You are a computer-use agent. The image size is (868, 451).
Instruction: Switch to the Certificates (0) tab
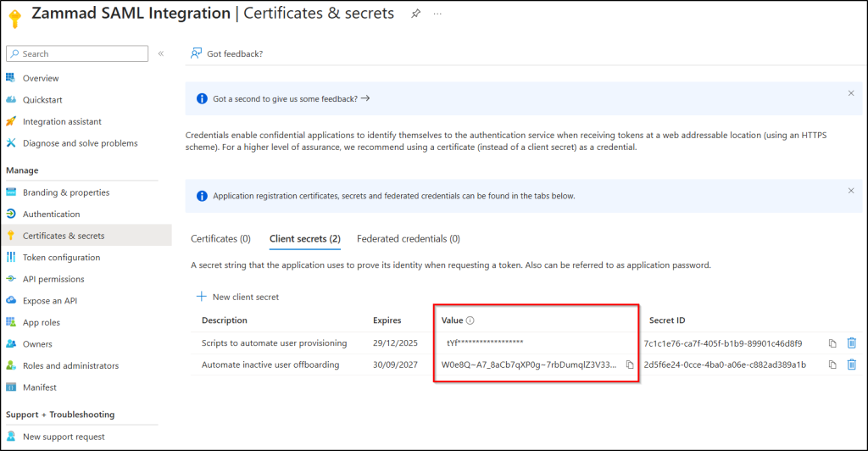tap(220, 239)
